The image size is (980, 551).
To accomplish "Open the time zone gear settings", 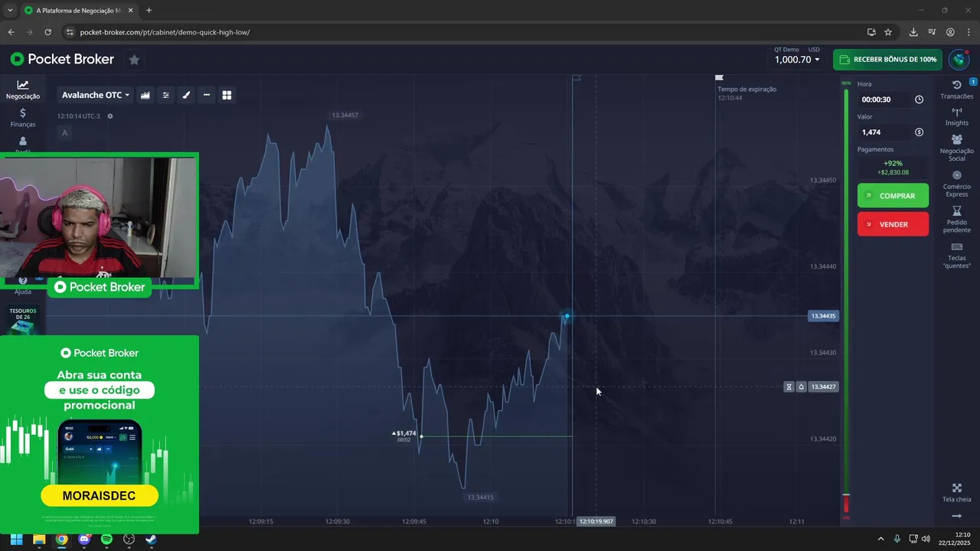I will [110, 116].
